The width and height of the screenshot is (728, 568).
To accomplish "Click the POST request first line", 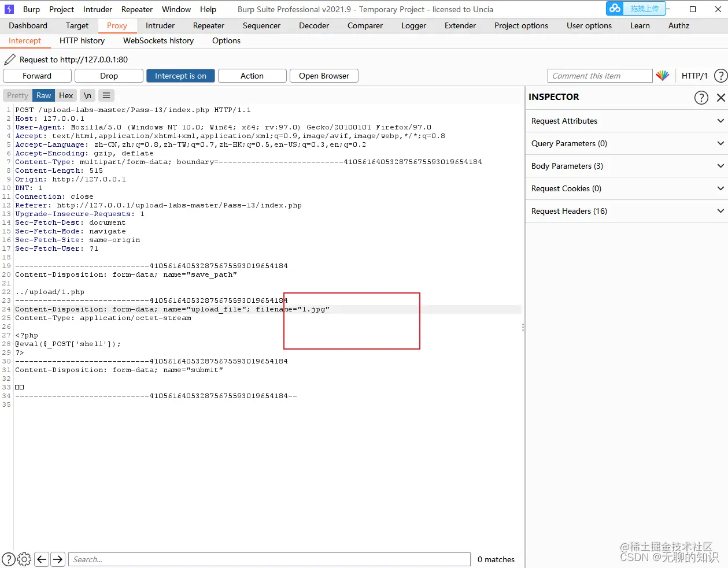I will coord(133,110).
